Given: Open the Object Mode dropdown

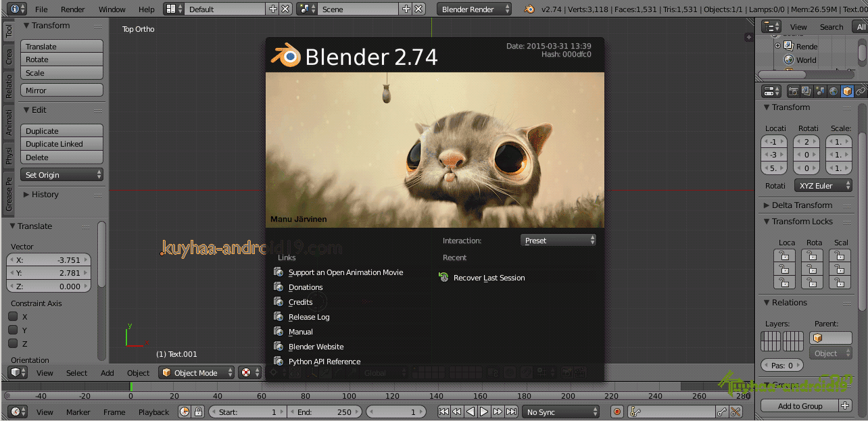Looking at the screenshot, I should [x=197, y=372].
